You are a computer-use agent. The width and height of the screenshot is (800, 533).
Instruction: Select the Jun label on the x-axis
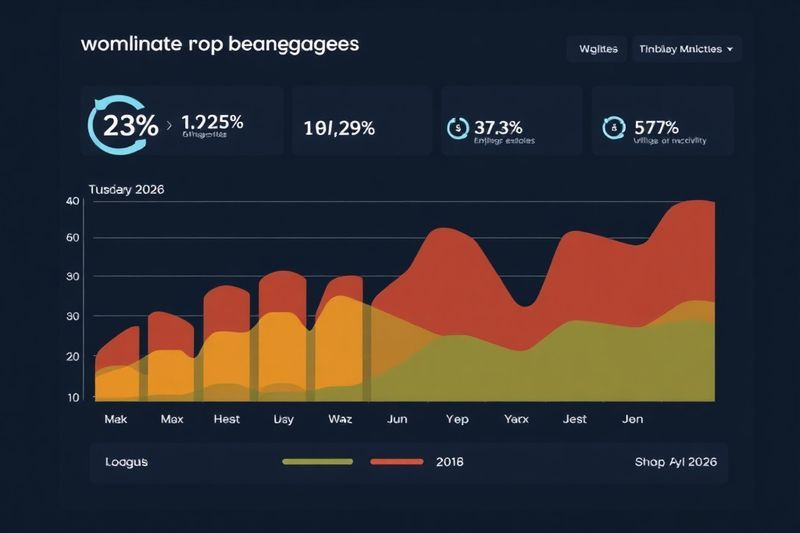398,420
